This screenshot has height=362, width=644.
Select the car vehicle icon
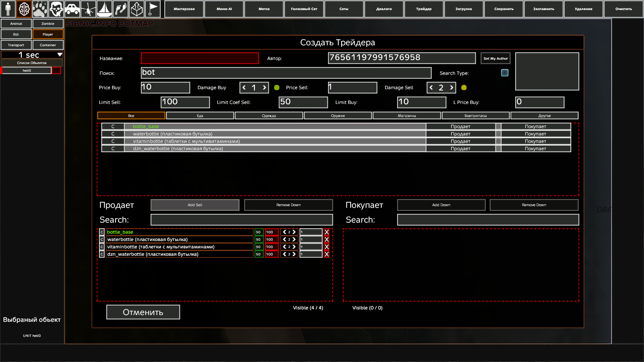point(72,9)
